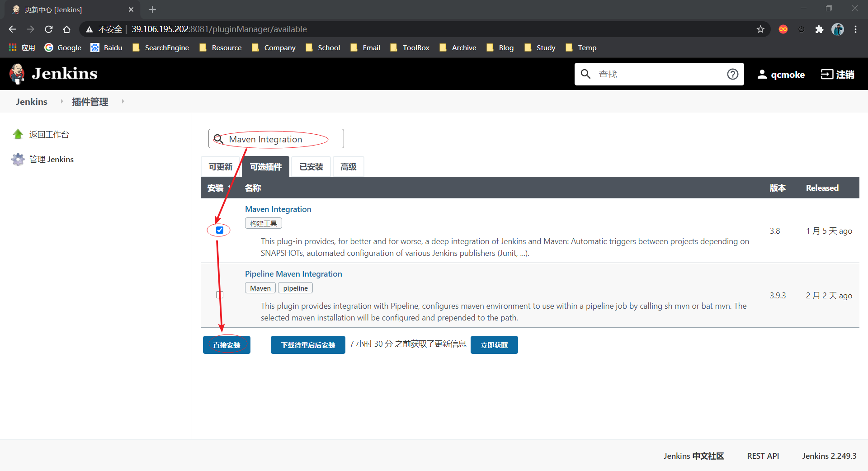
Task: Open the search help question mark icon
Action: tap(732, 74)
